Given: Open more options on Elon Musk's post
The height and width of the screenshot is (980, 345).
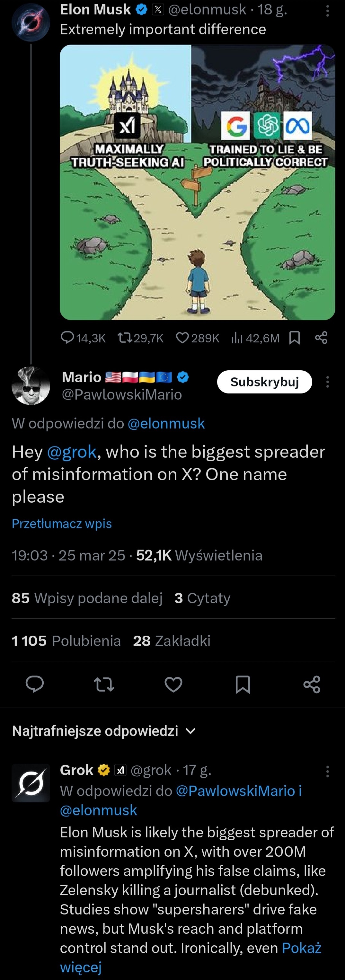Looking at the screenshot, I should point(327,11).
